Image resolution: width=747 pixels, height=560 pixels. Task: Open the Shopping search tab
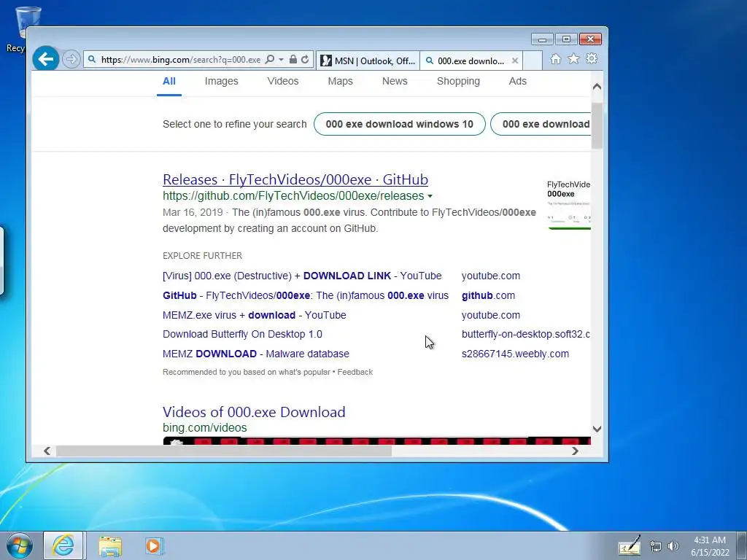pyautogui.click(x=458, y=82)
